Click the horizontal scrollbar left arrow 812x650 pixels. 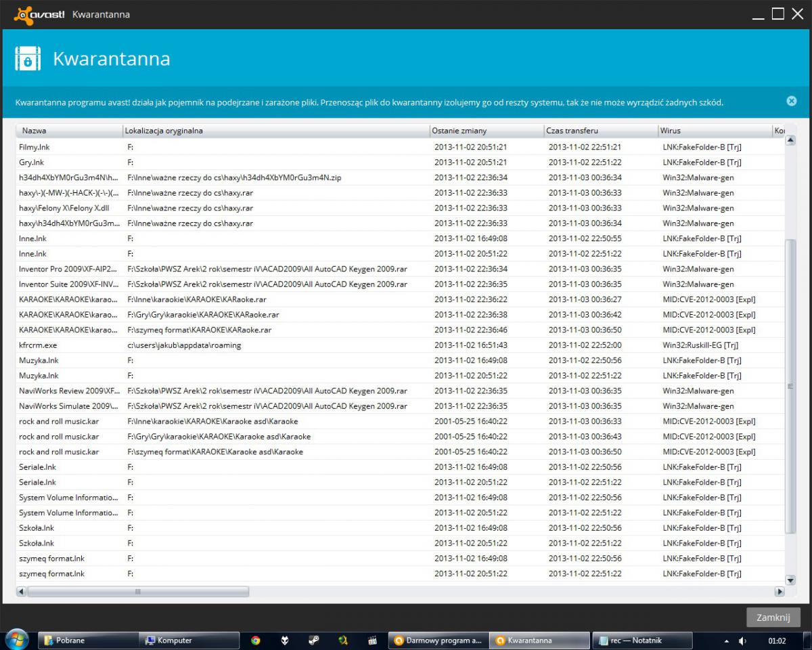pos(21,591)
